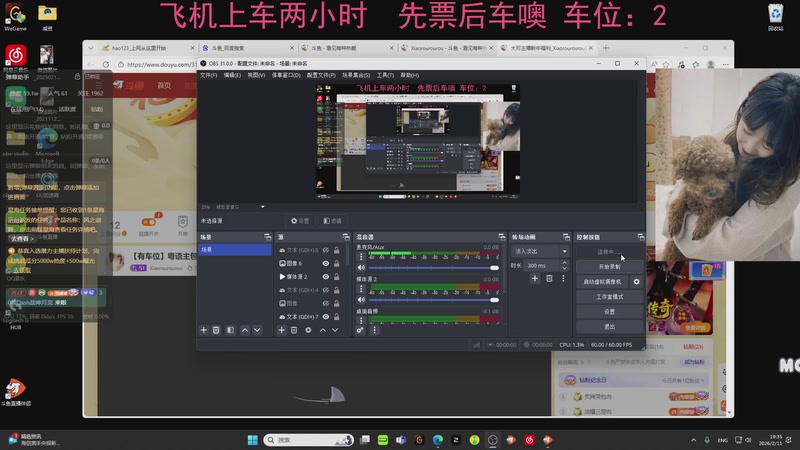Add a scene transition with plus icon
The image size is (800, 450).
[535, 278]
